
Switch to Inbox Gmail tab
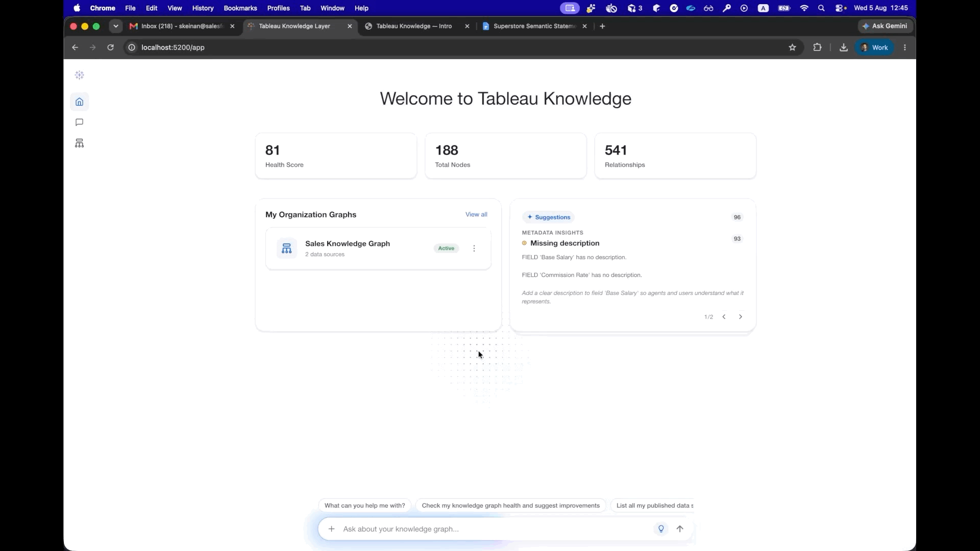pyautogui.click(x=182, y=26)
